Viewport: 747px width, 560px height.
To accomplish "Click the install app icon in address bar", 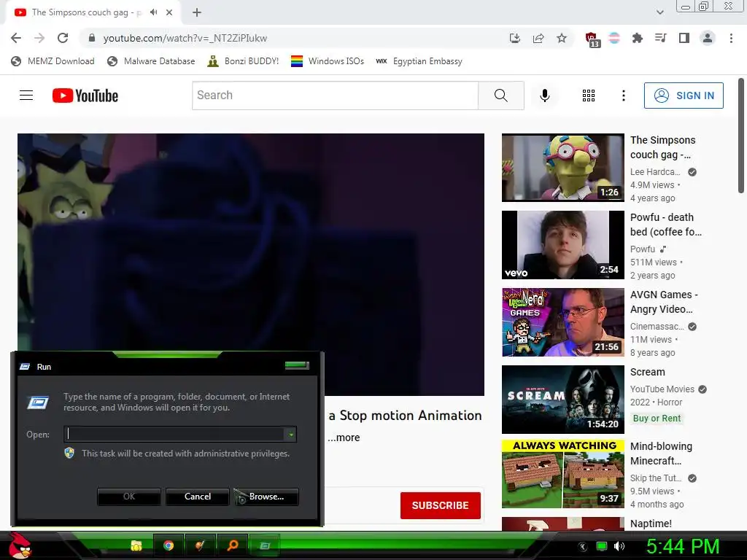I will [x=514, y=38].
